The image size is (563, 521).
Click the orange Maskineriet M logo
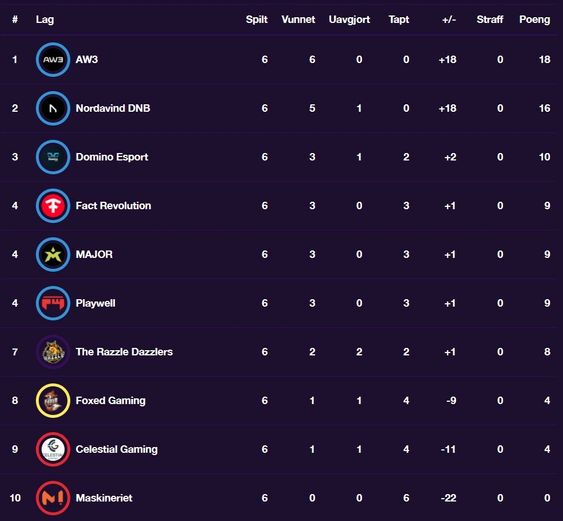click(x=53, y=498)
